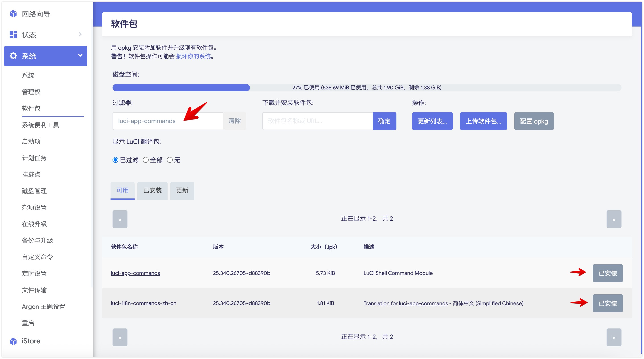The height and width of the screenshot is (359, 644).
Task: Select the 已过滤 radio option
Action: [115, 160]
